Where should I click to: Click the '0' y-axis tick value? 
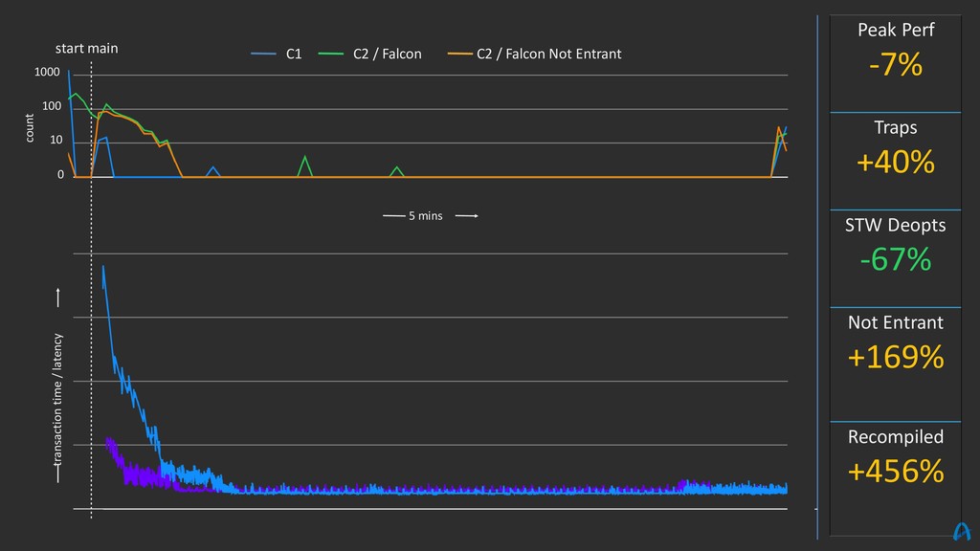click(x=60, y=175)
